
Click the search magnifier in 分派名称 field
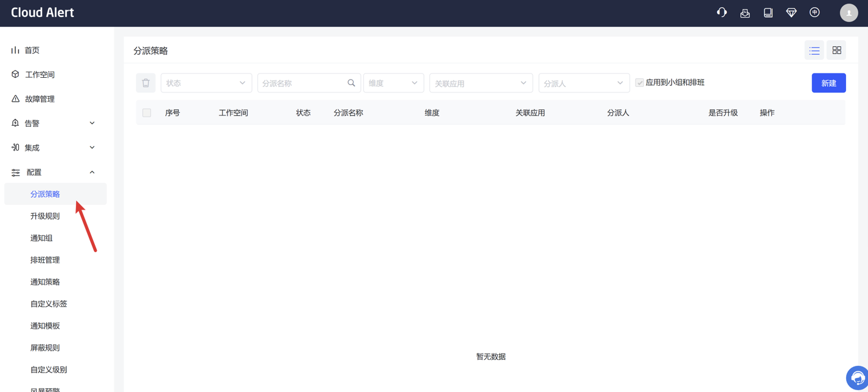coord(351,83)
